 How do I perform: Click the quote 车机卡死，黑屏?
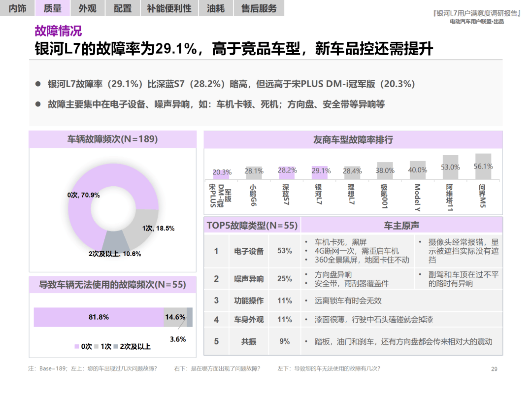pyautogui.click(x=340, y=242)
